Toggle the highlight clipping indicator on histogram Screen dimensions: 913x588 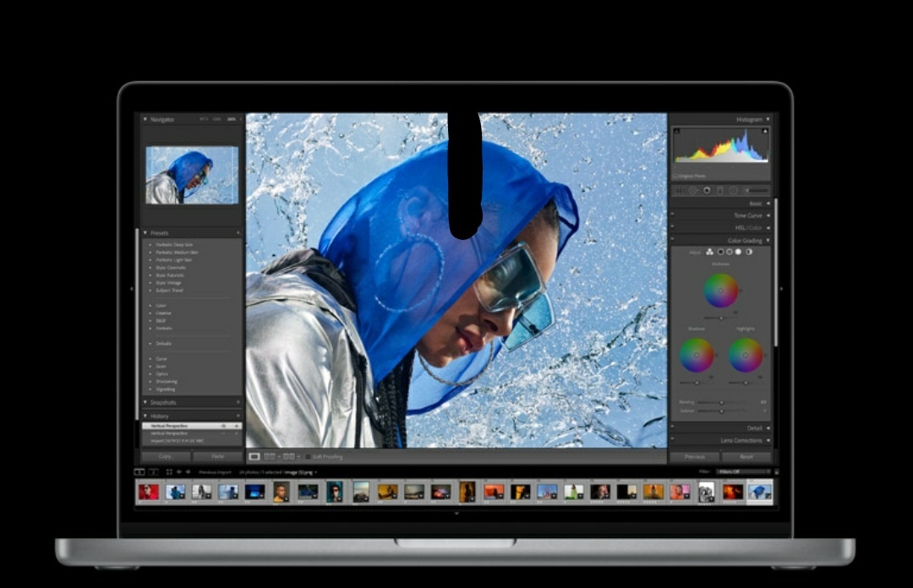(x=766, y=132)
